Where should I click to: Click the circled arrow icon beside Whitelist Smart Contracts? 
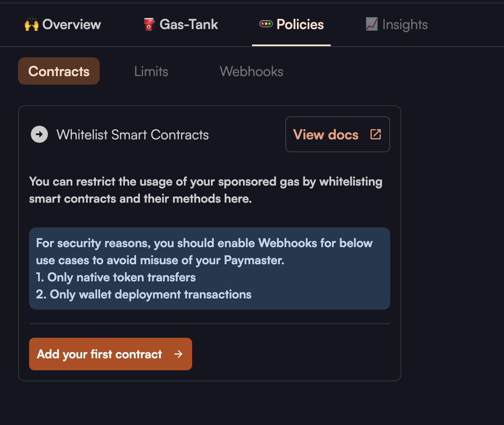pyautogui.click(x=39, y=135)
